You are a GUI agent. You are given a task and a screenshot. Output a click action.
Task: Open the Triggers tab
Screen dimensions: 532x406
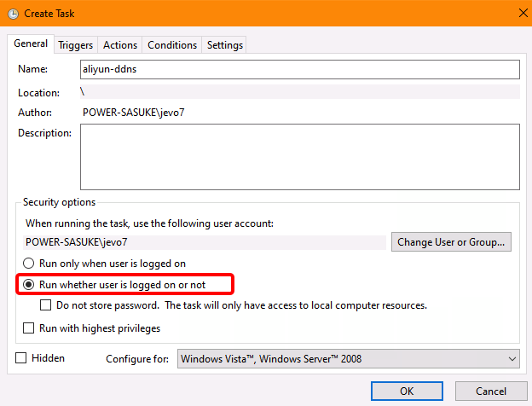click(x=75, y=45)
